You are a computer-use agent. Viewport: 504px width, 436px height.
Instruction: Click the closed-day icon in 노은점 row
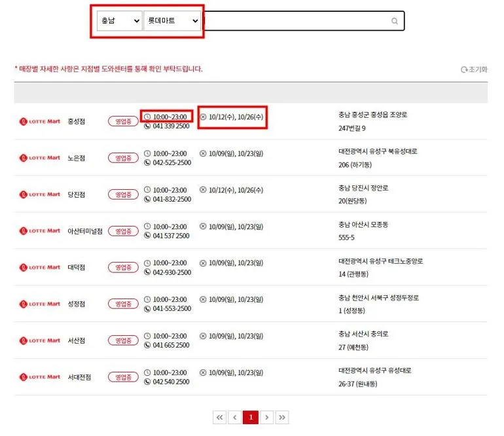[203, 153]
